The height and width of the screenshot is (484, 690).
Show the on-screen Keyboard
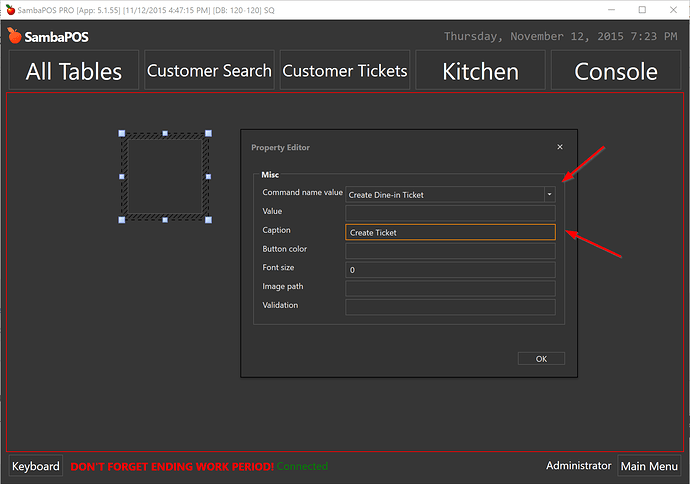[36, 466]
